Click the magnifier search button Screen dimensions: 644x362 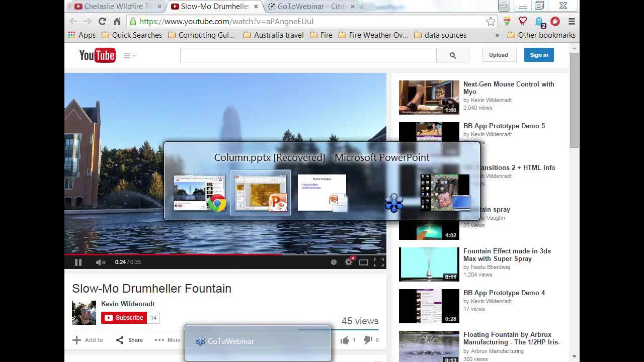pos(452,55)
